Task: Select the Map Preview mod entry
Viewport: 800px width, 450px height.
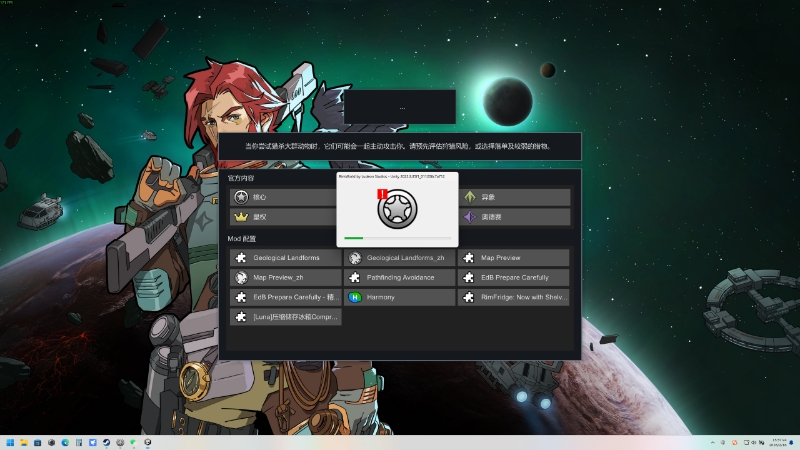Action: (x=514, y=257)
